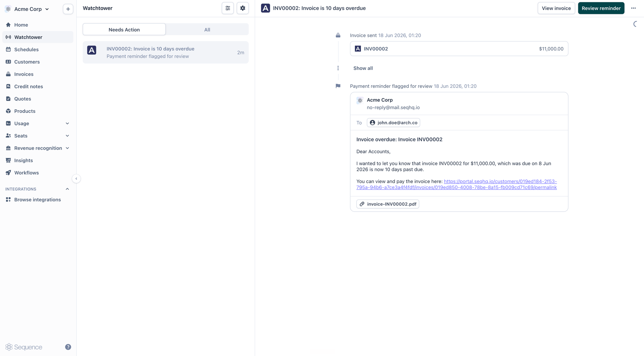Click the Sequence logo at the bottom left
This screenshot has height=356, width=644.
click(x=24, y=347)
